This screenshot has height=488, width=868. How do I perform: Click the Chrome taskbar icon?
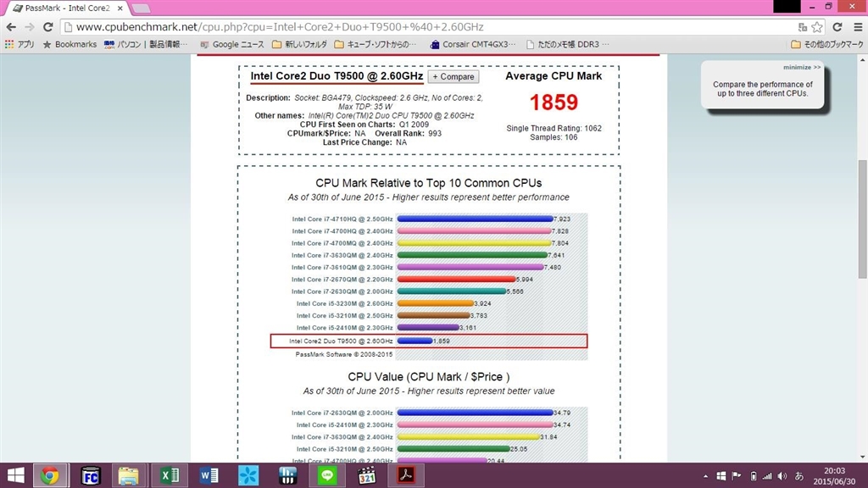(50, 476)
